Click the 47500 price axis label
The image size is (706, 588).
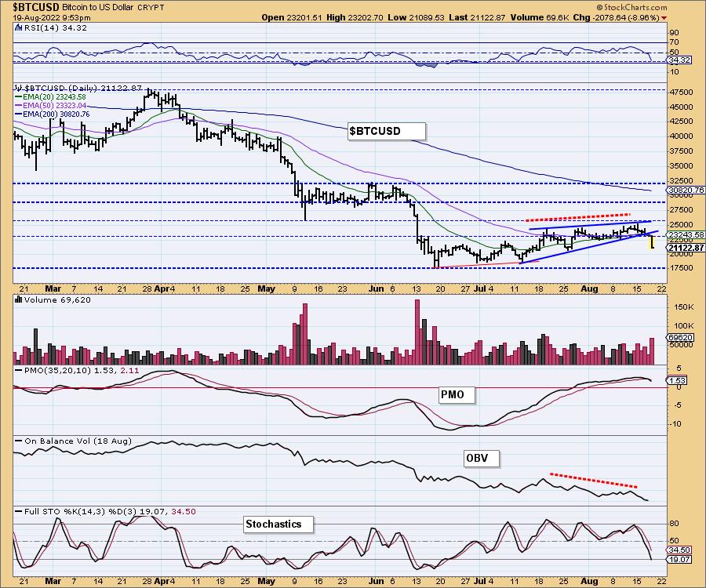681,93
